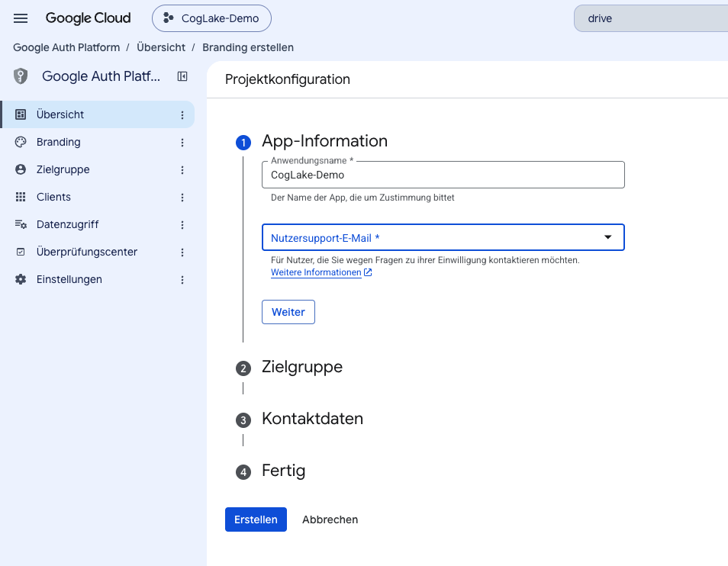This screenshot has width=728, height=566.
Task: Click the Branding erstellen breadcrumb
Action: coord(248,47)
